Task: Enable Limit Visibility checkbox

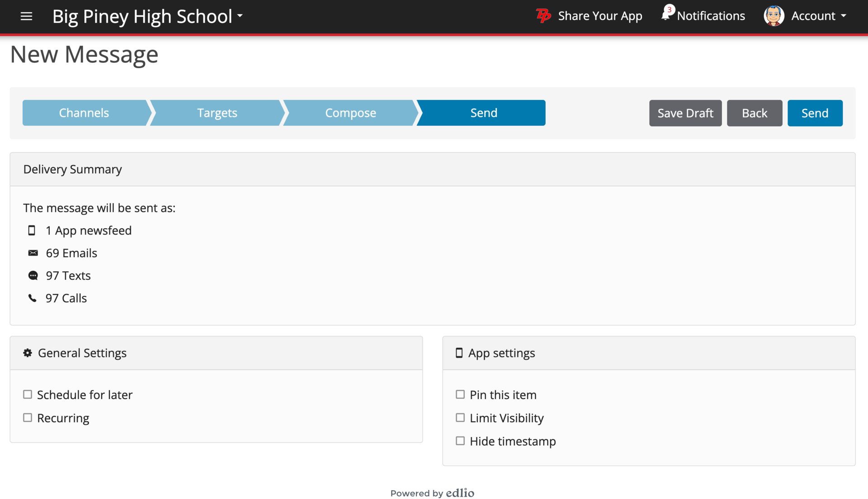Action: point(460,418)
